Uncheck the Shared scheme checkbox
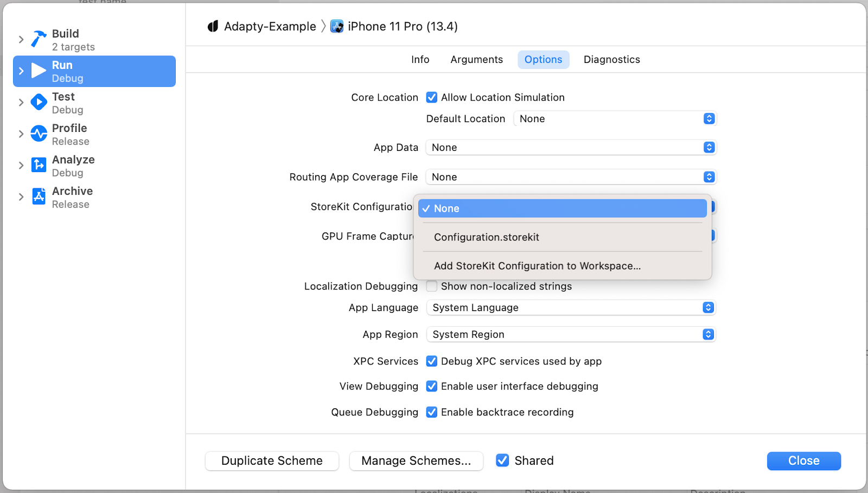The image size is (868, 493). tap(502, 460)
